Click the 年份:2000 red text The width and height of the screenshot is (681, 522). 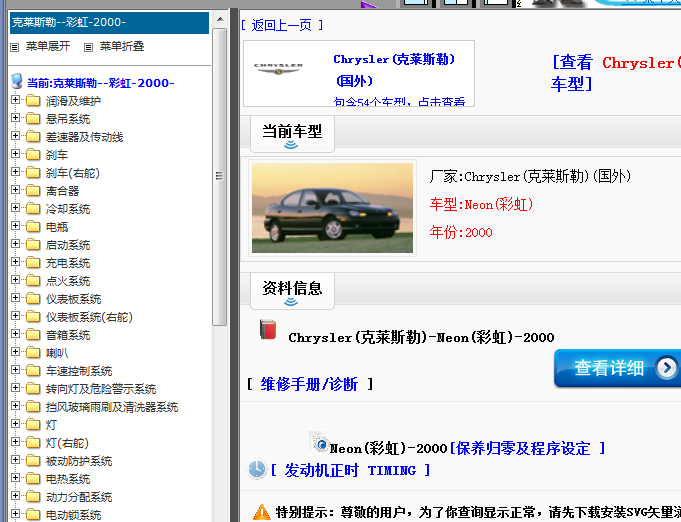pyautogui.click(x=461, y=232)
